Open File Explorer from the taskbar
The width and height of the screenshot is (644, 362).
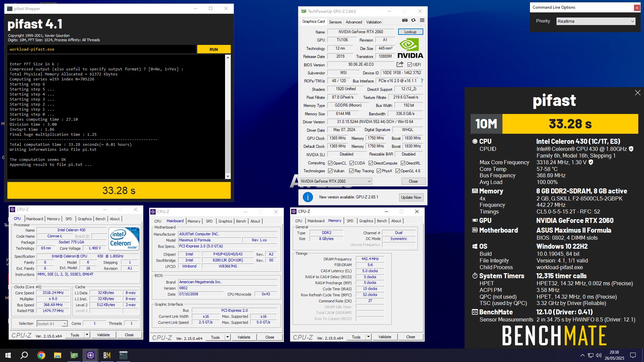57,355
